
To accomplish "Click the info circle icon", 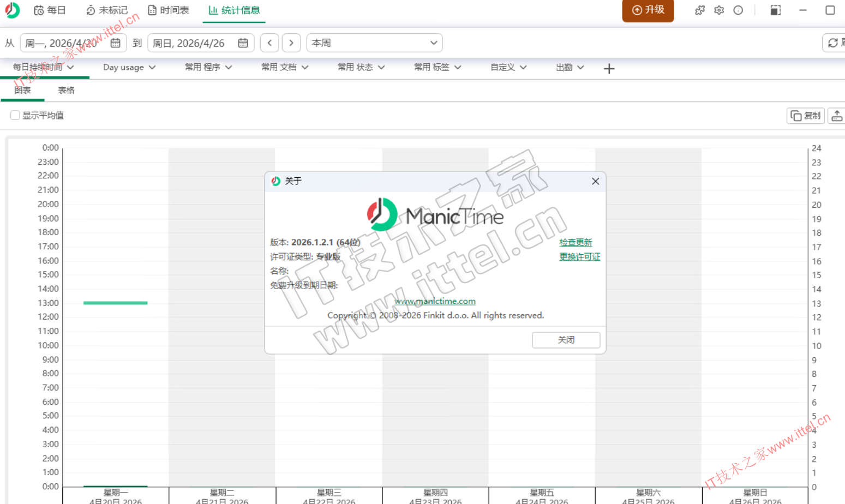I will click(x=738, y=10).
